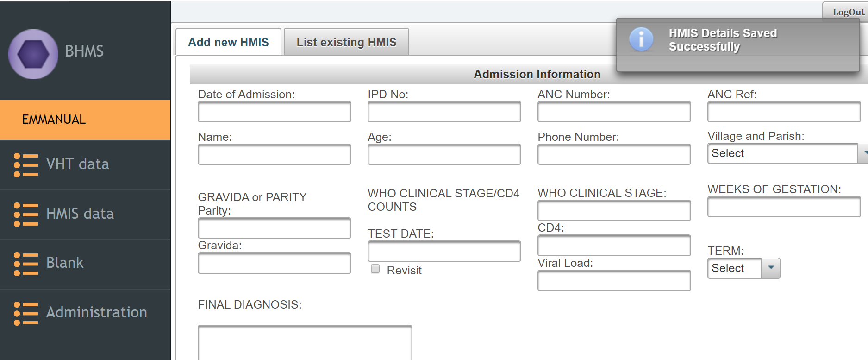Switch to the List existing HMIS tab
The width and height of the screenshot is (868, 360).
[346, 42]
